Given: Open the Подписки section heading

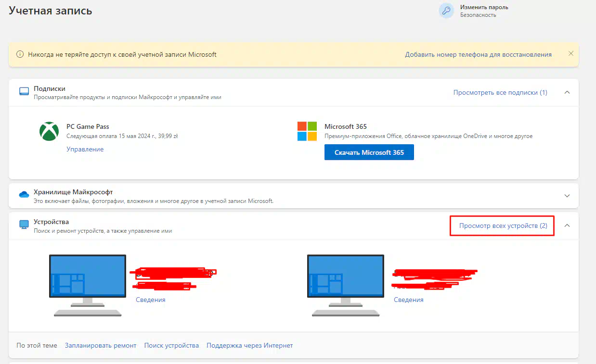Looking at the screenshot, I should click(x=50, y=88).
